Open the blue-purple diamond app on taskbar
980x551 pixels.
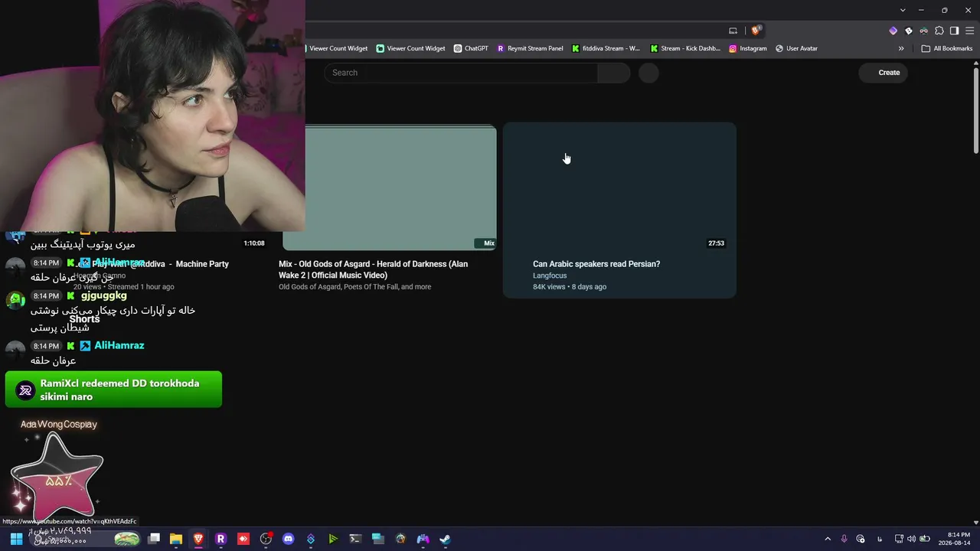(310, 539)
